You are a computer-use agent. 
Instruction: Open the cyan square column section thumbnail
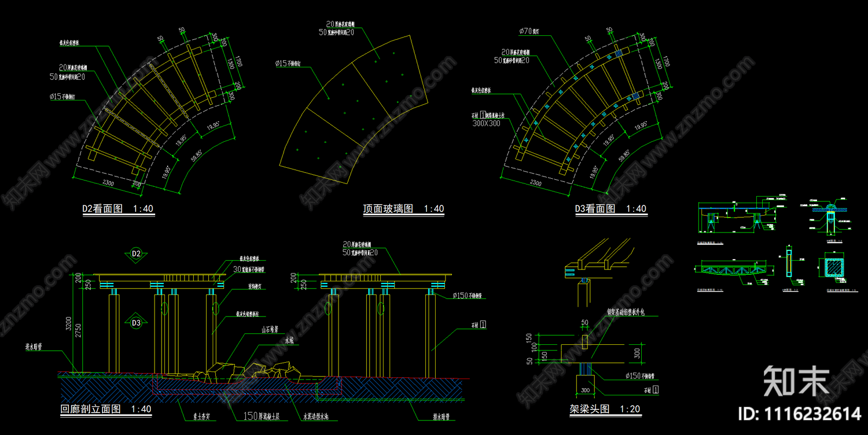coord(834,267)
